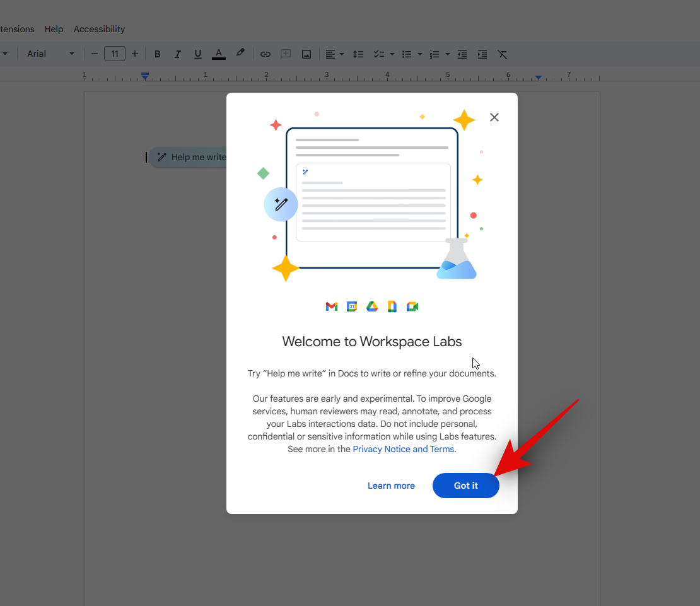
Task: Expand the bulleted list options arrow
Action: tap(419, 54)
